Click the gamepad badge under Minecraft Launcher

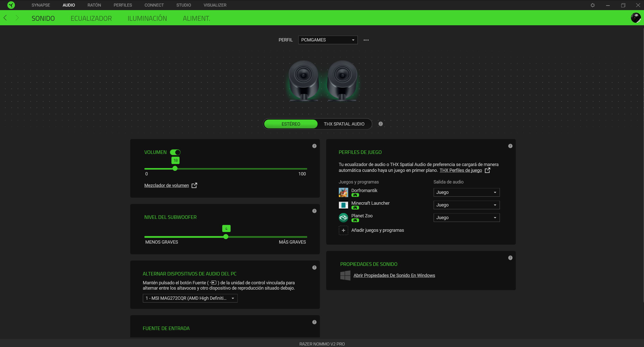click(355, 208)
